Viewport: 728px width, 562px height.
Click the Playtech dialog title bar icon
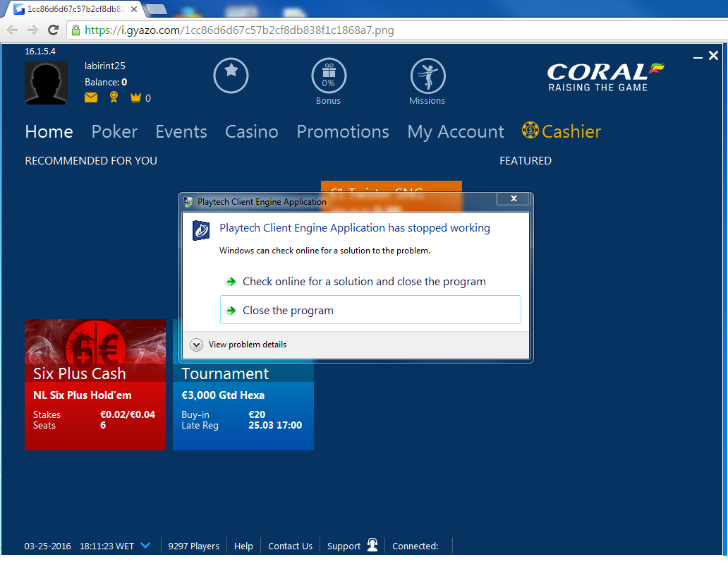pyautogui.click(x=188, y=202)
